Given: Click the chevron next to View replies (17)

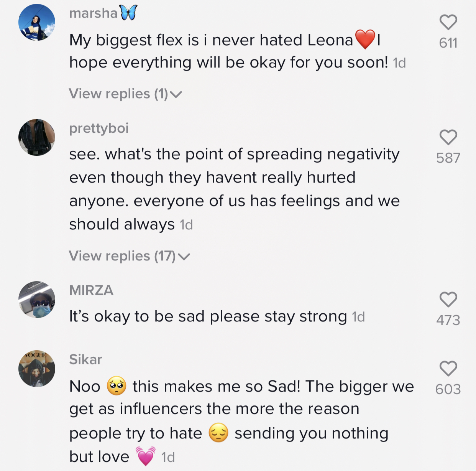Looking at the screenshot, I should [184, 257].
